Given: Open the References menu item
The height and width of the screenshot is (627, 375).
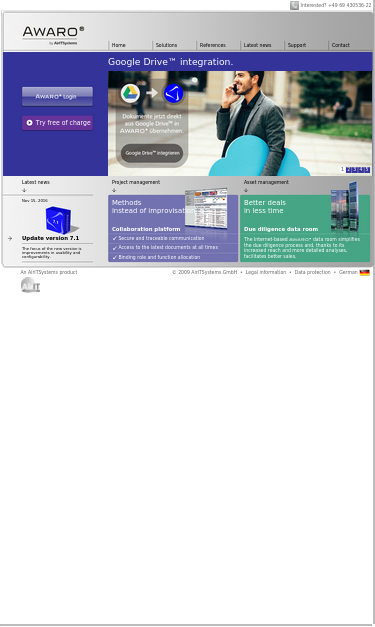Looking at the screenshot, I should coord(213,45).
